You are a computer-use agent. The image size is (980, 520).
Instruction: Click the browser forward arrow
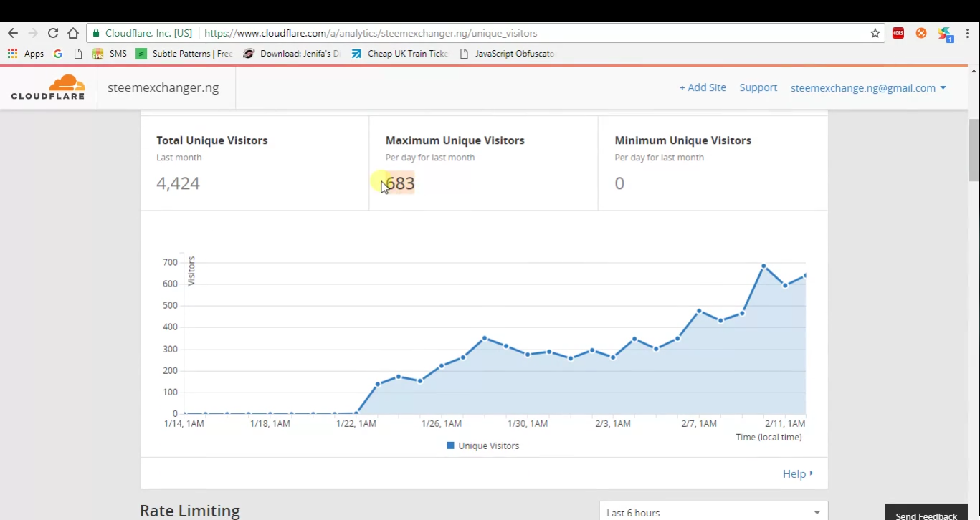33,33
